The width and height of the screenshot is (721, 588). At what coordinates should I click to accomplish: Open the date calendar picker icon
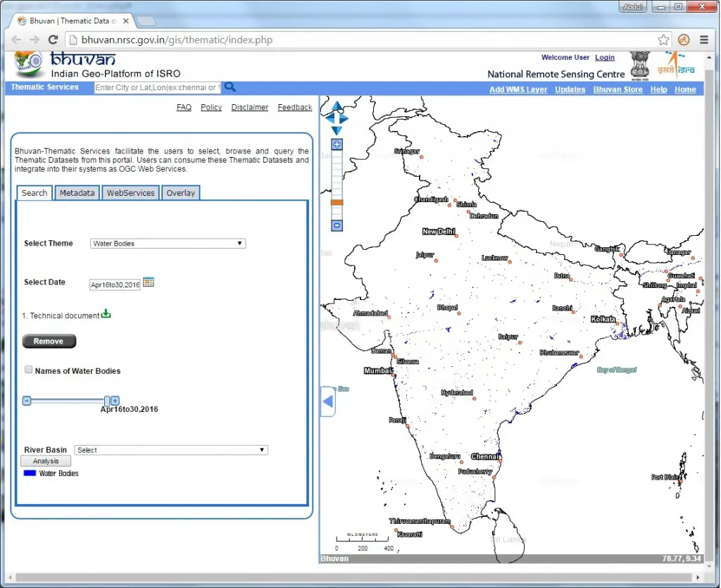click(x=148, y=282)
